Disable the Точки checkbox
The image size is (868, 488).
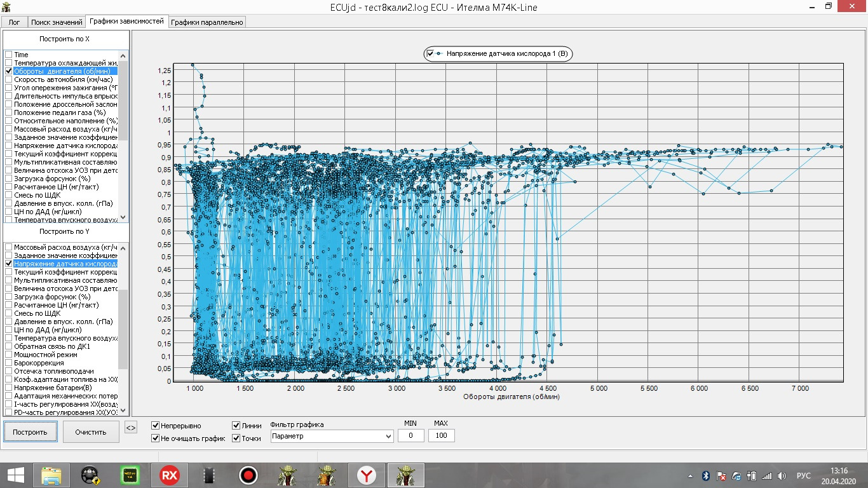(236, 438)
